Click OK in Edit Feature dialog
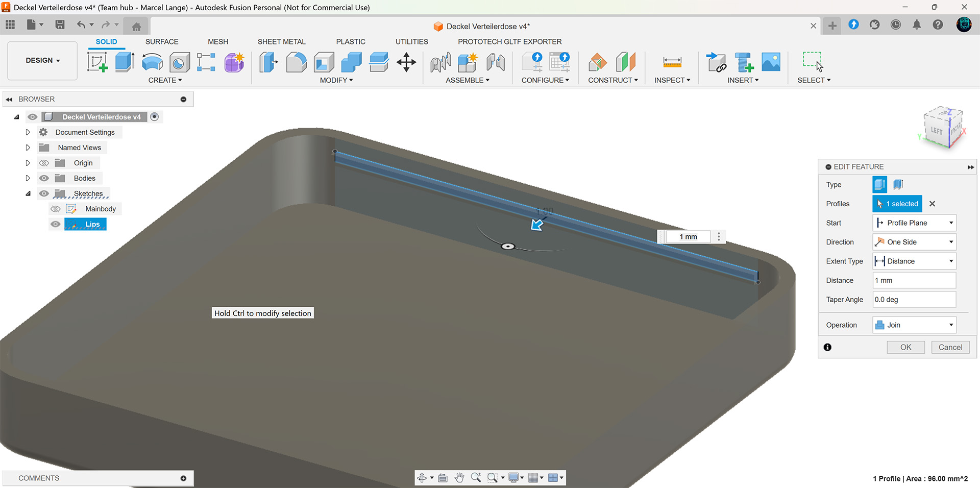 (x=905, y=347)
